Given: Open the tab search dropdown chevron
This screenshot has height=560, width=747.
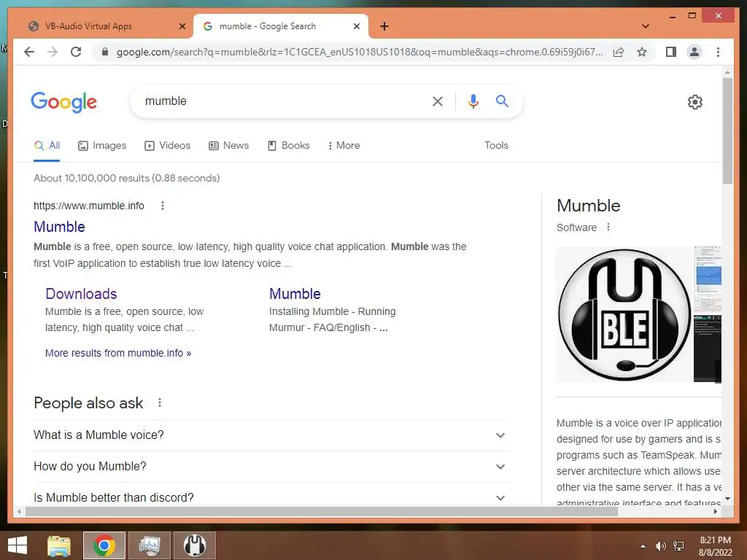Looking at the screenshot, I should point(645,26).
